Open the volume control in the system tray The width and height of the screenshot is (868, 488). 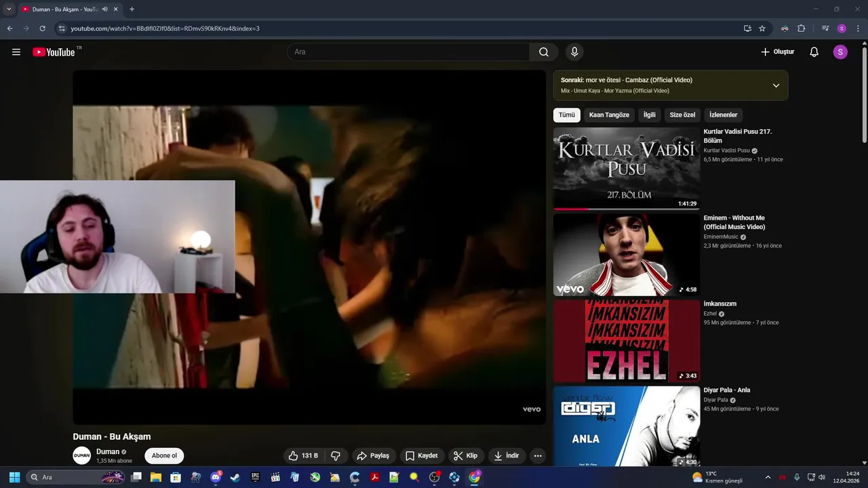(x=822, y=477)
